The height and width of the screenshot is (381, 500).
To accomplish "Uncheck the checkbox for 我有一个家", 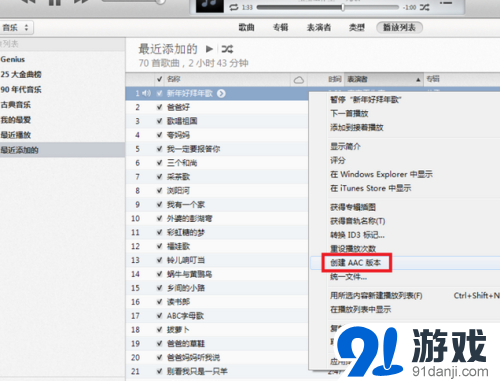I will [160, 204].
